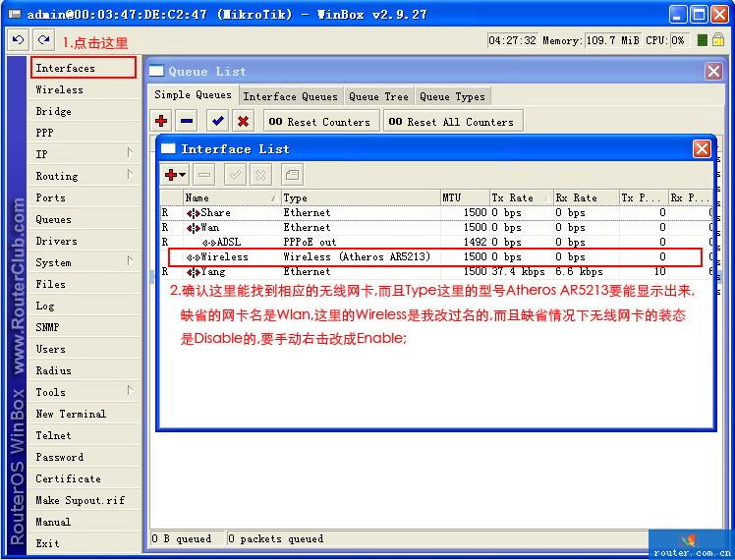
Task: Open the Bridge menu
Action: 85,111
